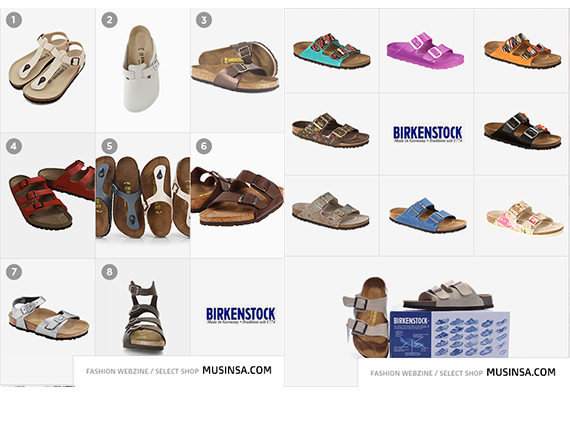
Task: Click the turquoise patterned-strap sandal
Action: (332, 51)
